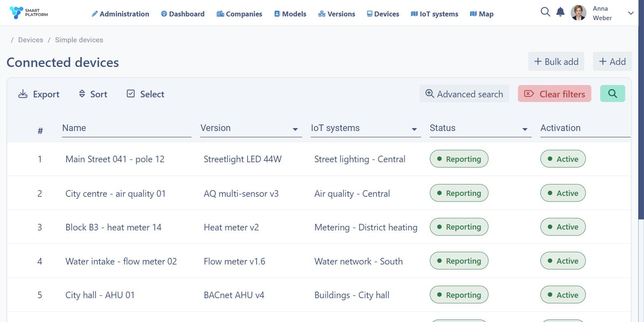Select Water intake - flow meter 02
This screenshot has width=644, height=322.
pos(121,261)
